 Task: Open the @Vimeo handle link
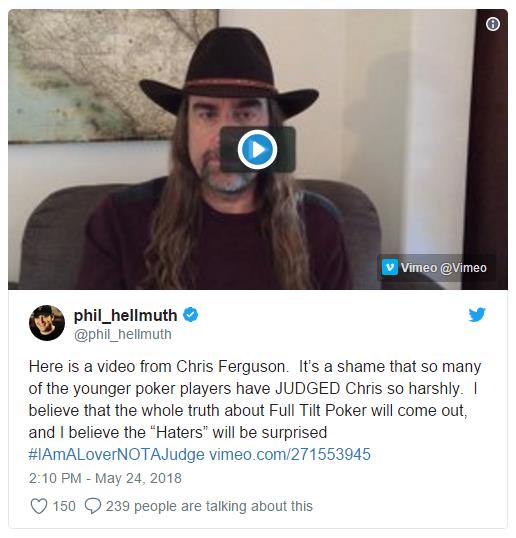point(463,268)
